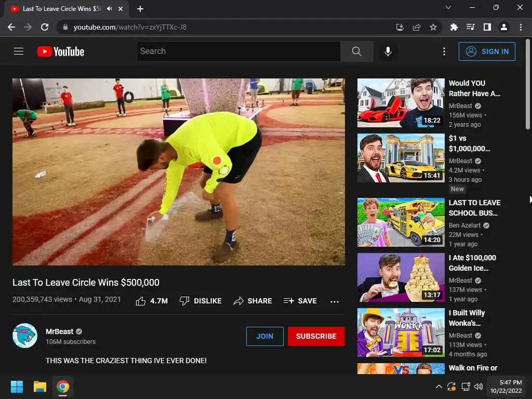Viewport: 532px width, 399px height.
Task: Subscribe to MrBeast
Action: pos(316,336)
